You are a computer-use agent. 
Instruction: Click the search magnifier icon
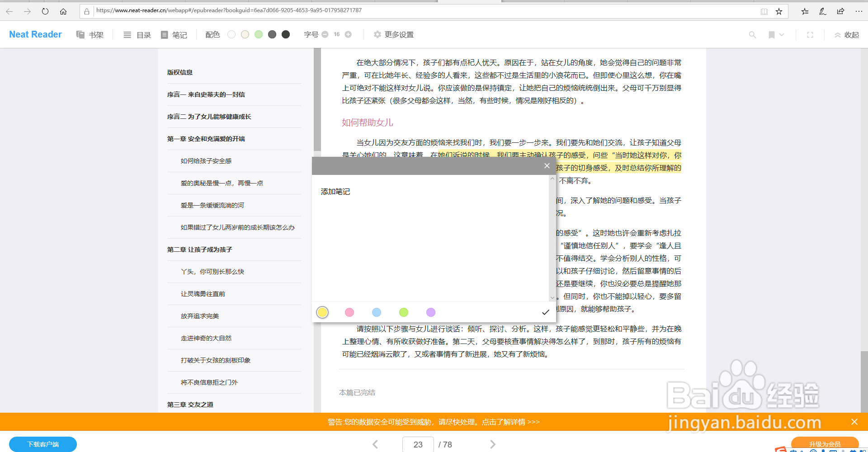[x=752, y=35]
